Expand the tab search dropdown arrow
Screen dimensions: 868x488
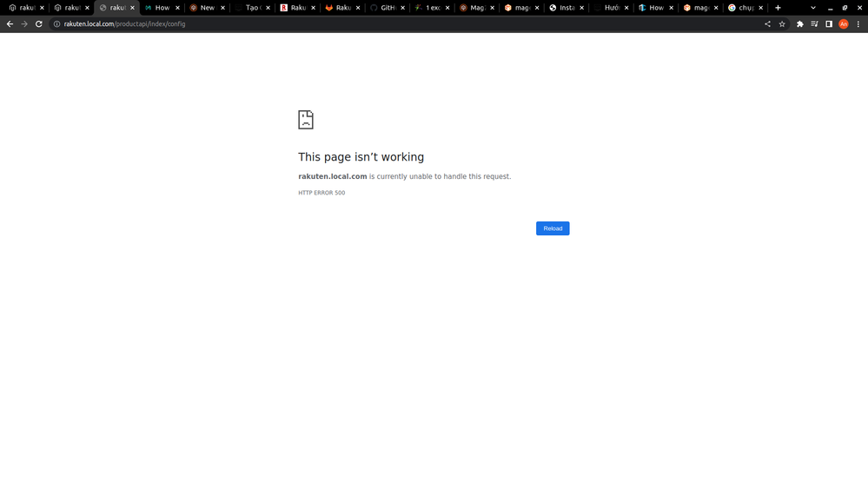click(813, 8)
